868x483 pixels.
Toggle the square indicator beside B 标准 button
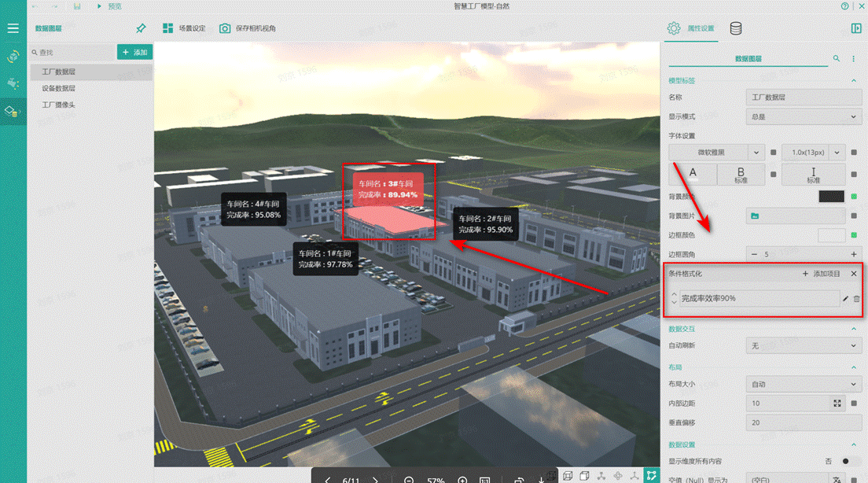click(774, 174)
